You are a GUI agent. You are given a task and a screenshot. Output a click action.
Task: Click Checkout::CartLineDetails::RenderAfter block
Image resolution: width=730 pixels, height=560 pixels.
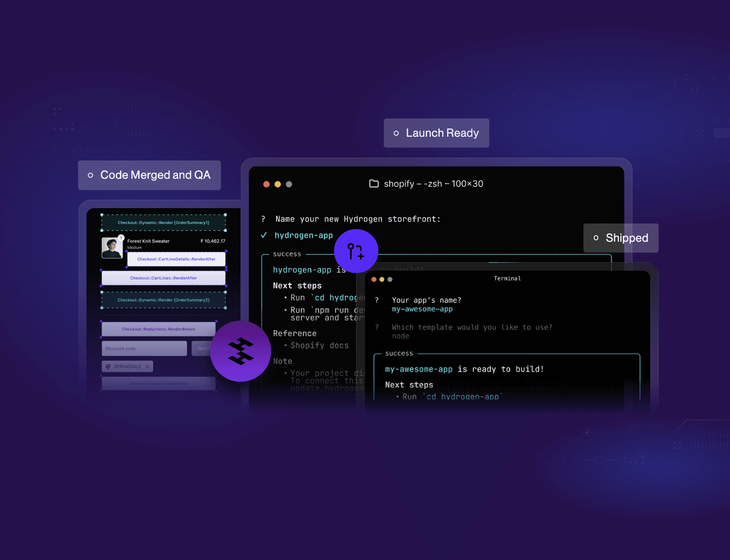pyautogui.click(x=176, y=259)
